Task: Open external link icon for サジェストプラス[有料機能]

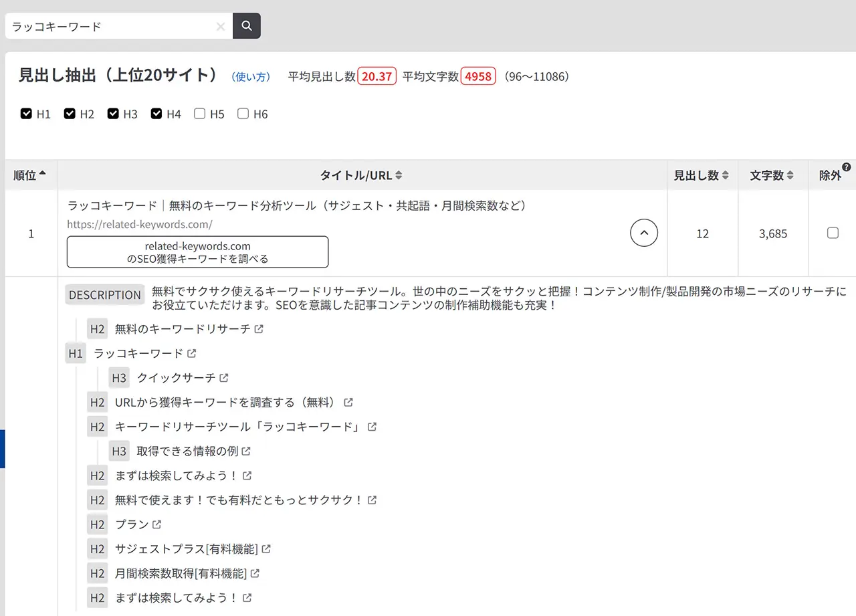Action: point(267,549)
